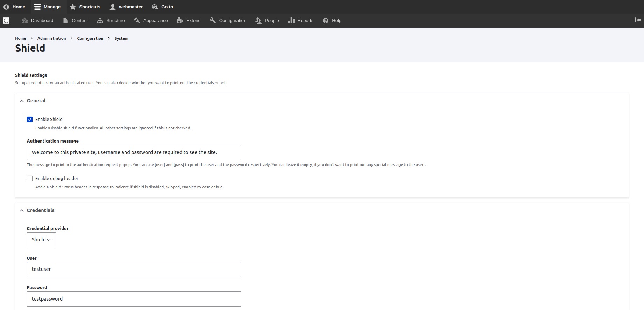Click the Structure hierarchy icon
The height and width of the screenshot is (310, 644).
(100, 21)
